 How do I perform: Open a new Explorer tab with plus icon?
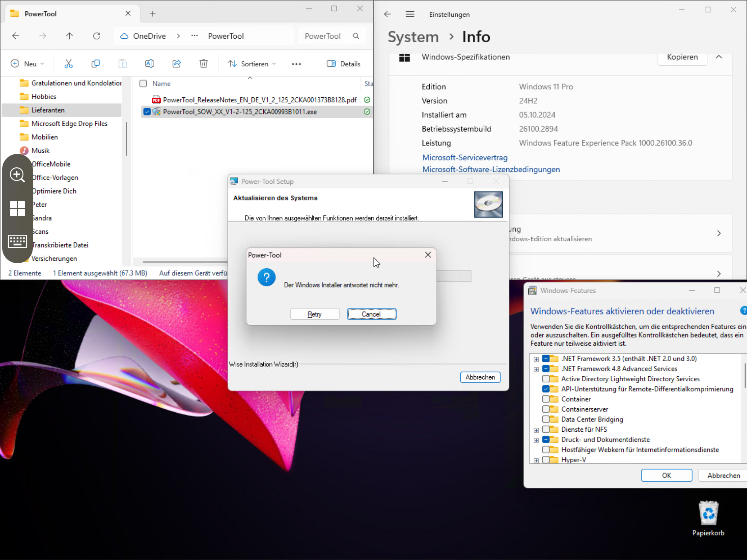pos(153,14)
